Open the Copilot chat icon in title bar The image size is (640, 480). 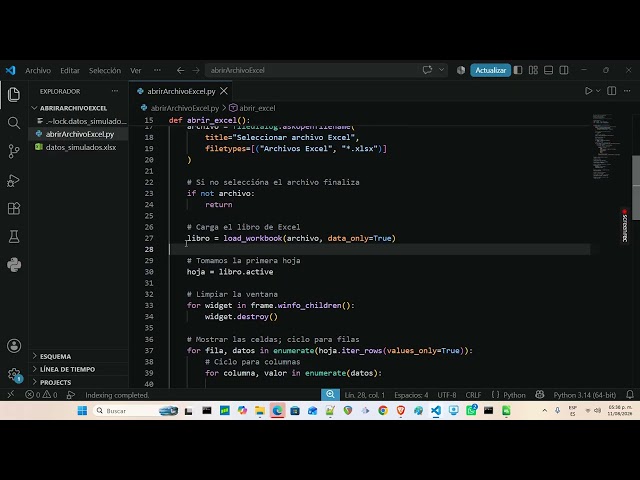(427, 70)
